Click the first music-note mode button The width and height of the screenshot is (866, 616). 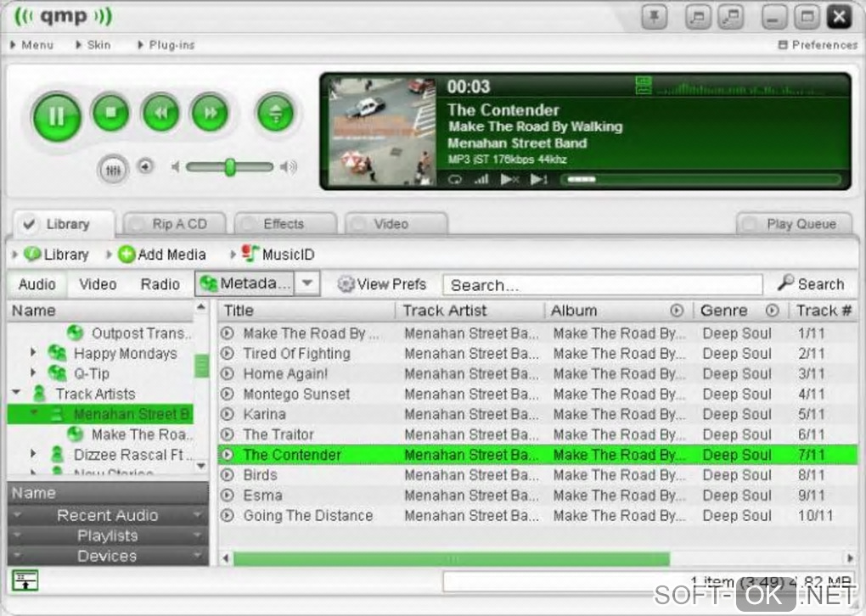click(698, 17)
